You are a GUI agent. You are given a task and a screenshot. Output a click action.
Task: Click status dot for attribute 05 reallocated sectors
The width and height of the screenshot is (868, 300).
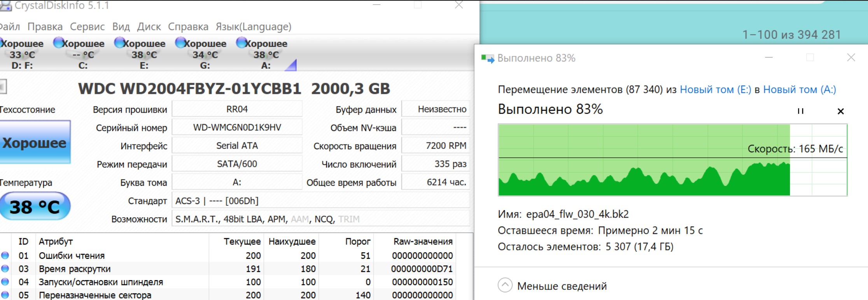(x=5, y=295)
